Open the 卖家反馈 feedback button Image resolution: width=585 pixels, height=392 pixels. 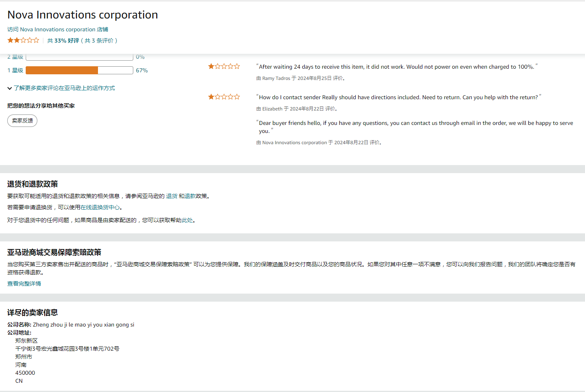(x=22, y=120)
